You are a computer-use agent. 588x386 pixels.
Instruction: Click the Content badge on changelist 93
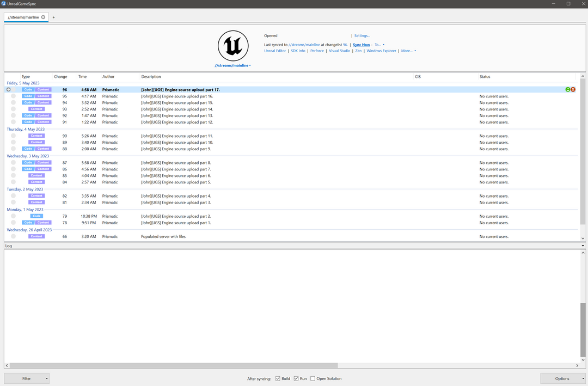(36, 109)
